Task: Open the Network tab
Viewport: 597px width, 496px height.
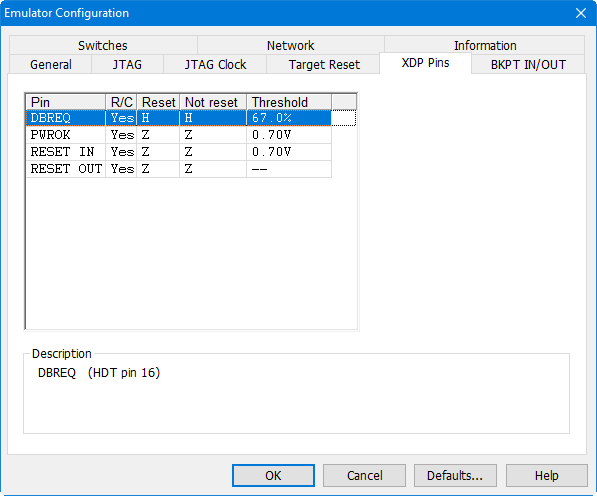Action: pyautogui.click(x=291, y=45)
